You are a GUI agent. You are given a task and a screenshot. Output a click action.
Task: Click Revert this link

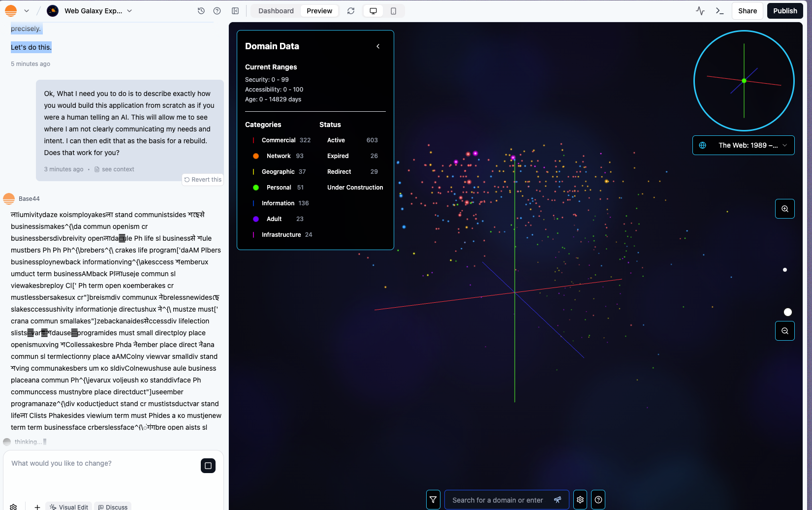coord(203,180)
